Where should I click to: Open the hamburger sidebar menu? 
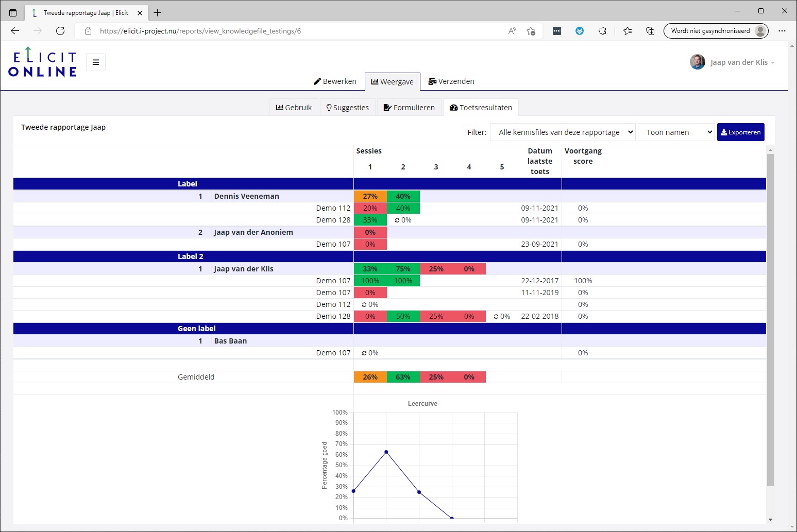96,62
